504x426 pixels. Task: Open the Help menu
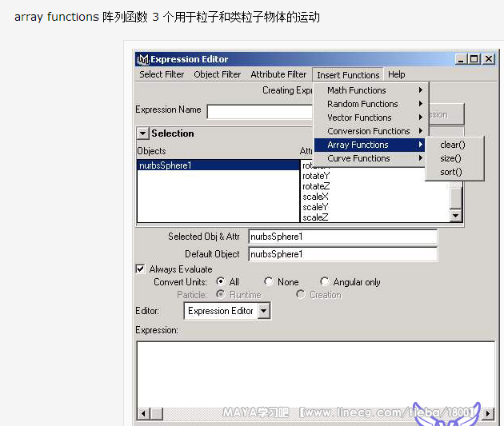396,74
